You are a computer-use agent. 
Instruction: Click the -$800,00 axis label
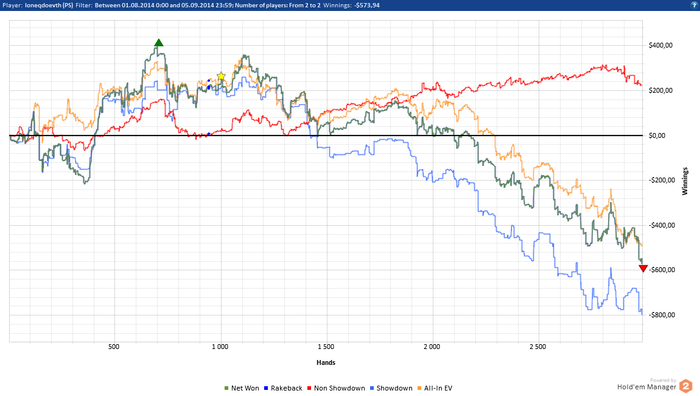[x=662, y=315]
